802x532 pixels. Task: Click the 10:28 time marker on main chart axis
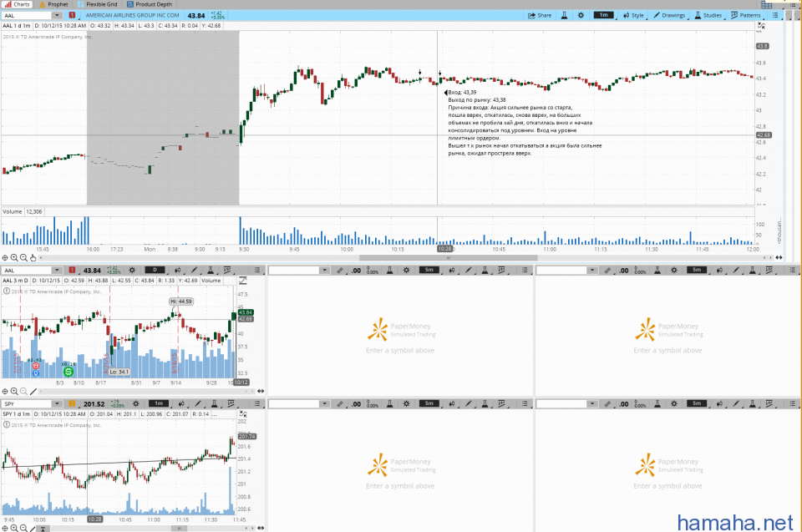444,249
